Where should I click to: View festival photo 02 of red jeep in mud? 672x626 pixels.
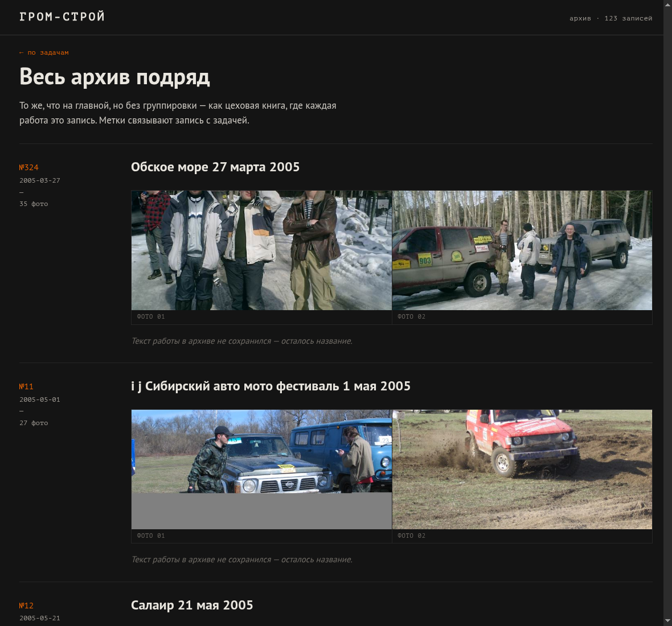(x=522, y=469)
